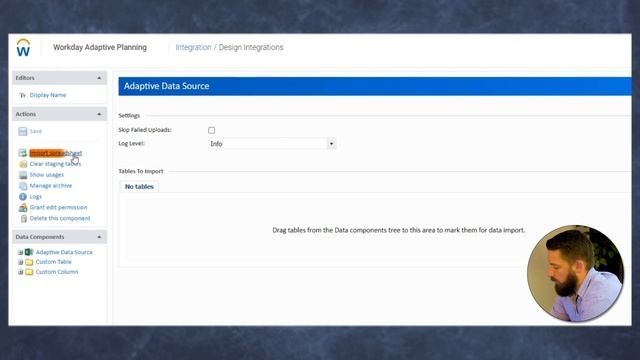
Task: Click the Tables To Import drop area
Action: [x=375, y=230]
